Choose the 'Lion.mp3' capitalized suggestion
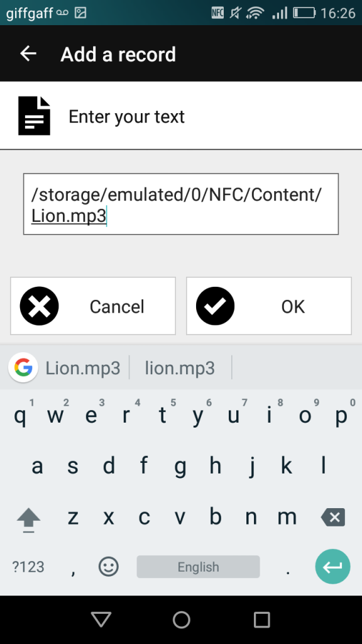 tap(82, 368)
